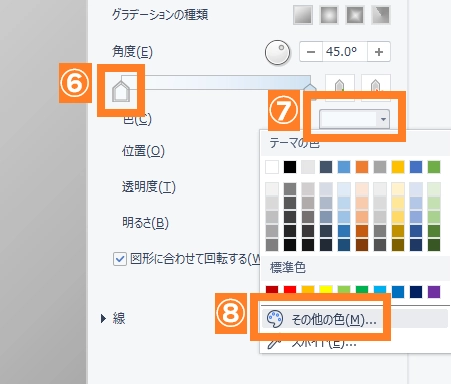The width and height of the screenshot is (451, 384).
Task: Pick green in the theme colors top row
Action: pos(434,167)
